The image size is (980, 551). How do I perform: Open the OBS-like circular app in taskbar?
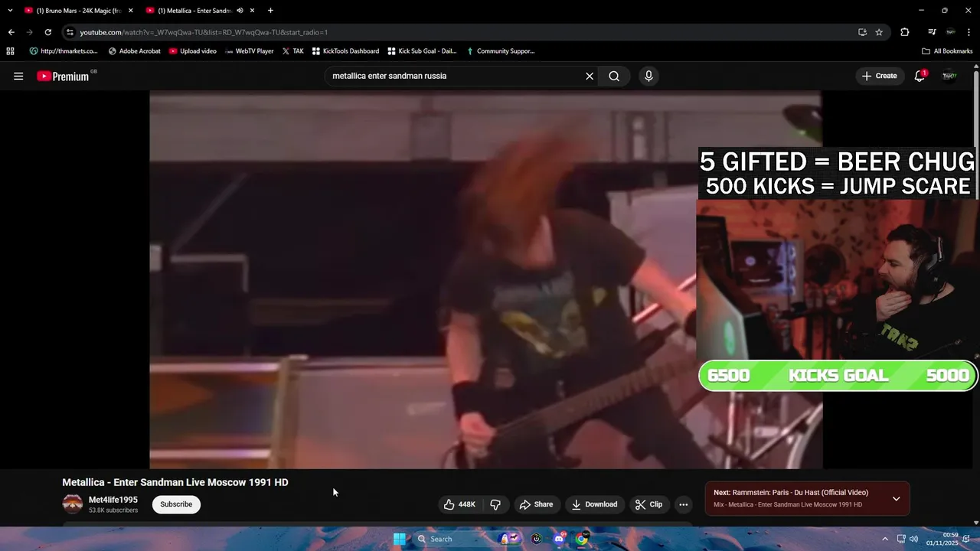click(537, 539)
